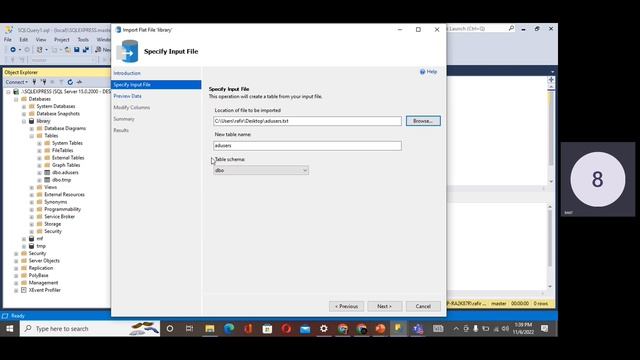Collapse the Databases folder node

(x=16, y=99)
